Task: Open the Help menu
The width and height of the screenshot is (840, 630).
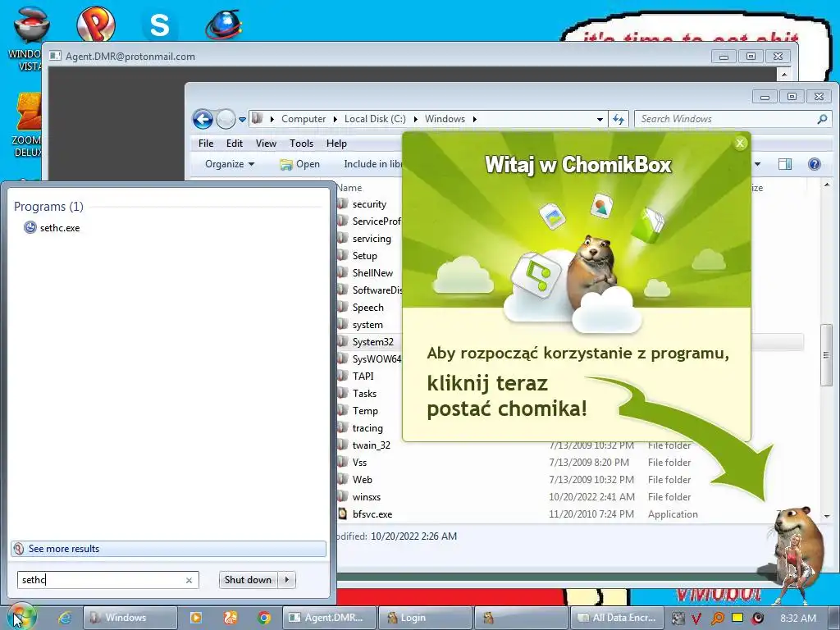Action: click(336, 143)
